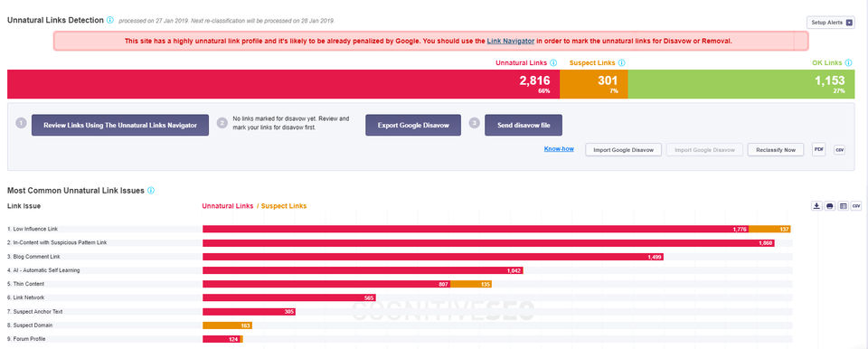The height and width of the screenshot is (349, 868).
Task: Click the orange 137 segment of Low Influence Link
Action: pos(770,229)
